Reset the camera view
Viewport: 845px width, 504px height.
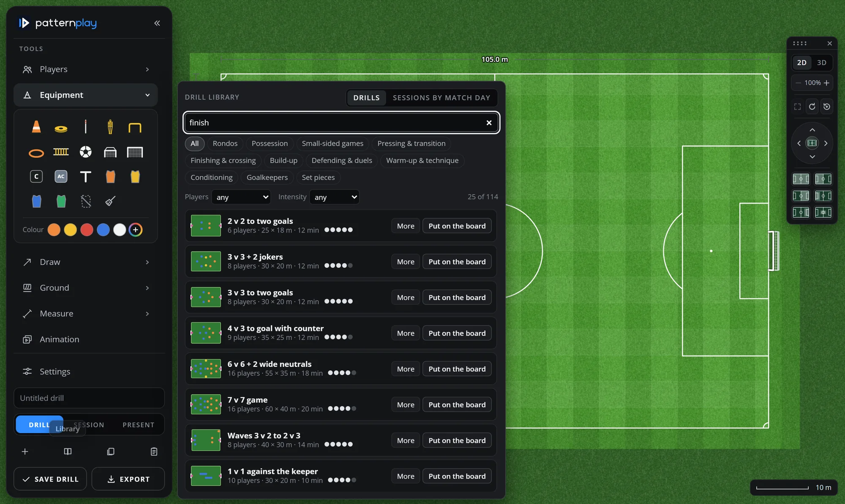[x=827, y=106]
